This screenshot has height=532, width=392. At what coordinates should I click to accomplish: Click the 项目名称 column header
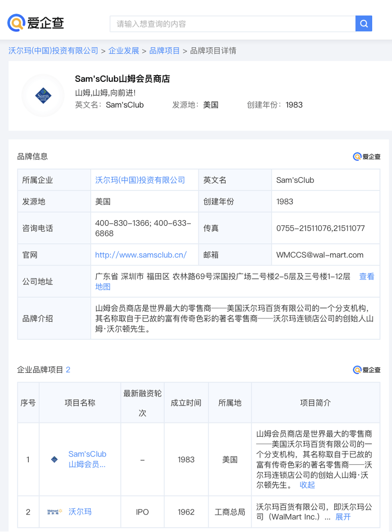pyautogui.click(x=80, y=403)
